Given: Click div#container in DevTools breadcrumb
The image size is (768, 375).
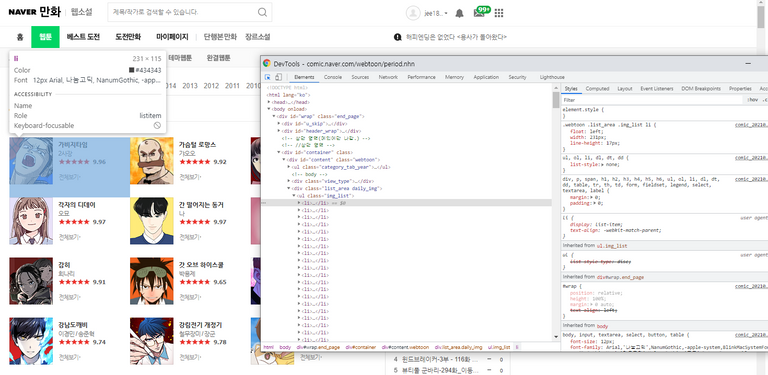Looking at the screenshot, I should click(360, 347).
